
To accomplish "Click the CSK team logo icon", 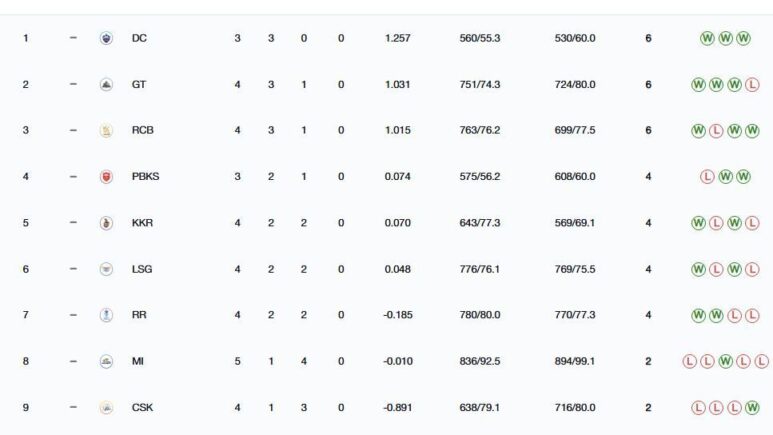I will 106,407.
